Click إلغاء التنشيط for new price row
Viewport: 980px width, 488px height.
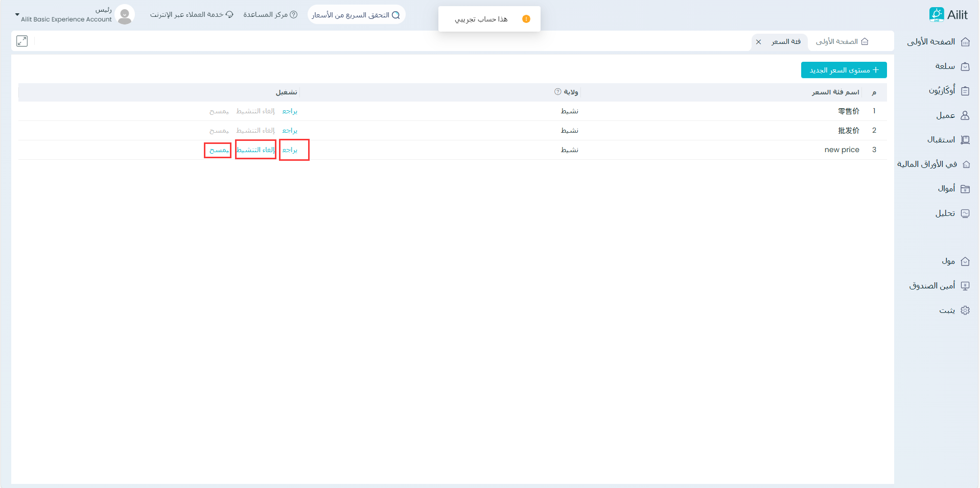coord(255,150)
